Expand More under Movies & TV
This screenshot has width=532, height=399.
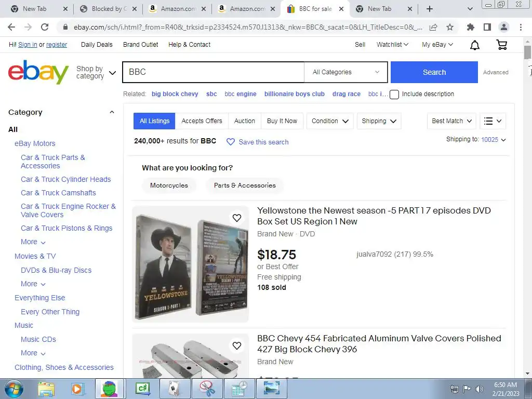[x=33, y=284]
